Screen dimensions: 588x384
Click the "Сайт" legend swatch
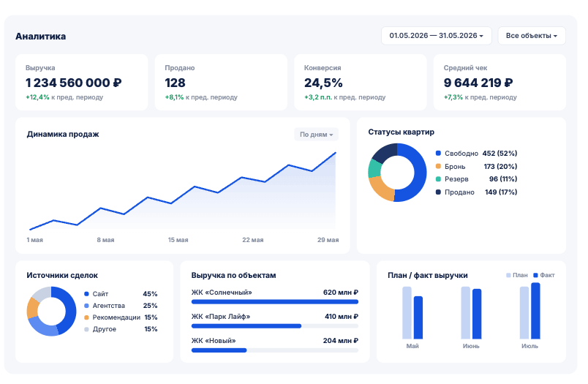[86, 294]
